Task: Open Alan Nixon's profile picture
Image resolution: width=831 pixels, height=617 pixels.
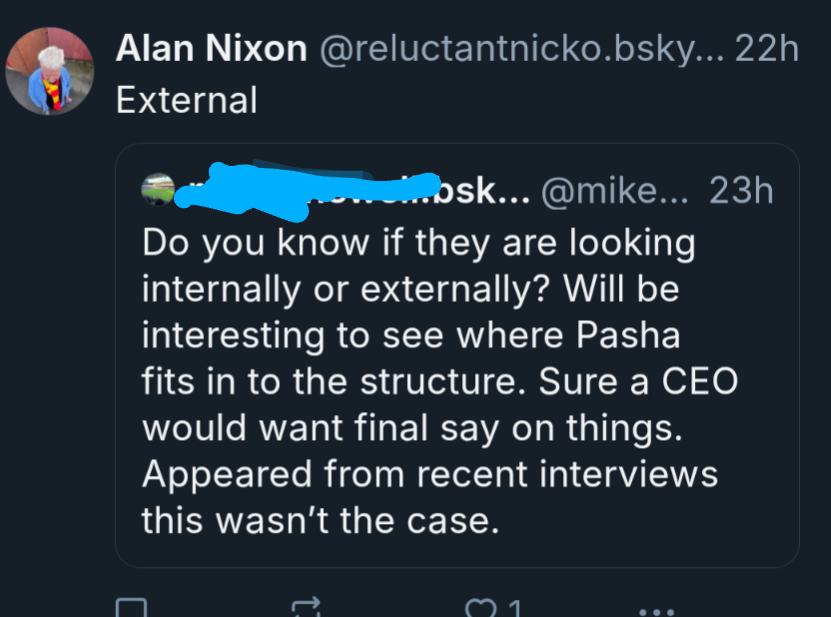Action: [50, 71]
